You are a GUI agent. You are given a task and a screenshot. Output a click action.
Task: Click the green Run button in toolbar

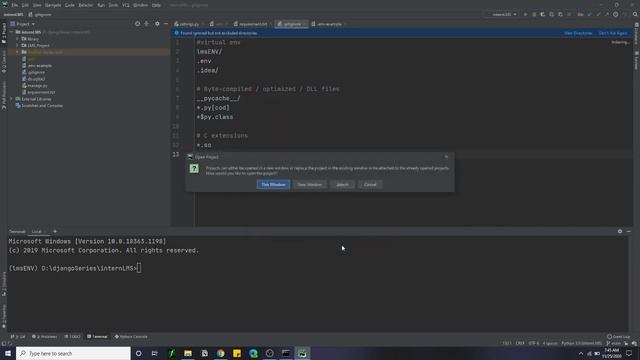coord(525,14)
